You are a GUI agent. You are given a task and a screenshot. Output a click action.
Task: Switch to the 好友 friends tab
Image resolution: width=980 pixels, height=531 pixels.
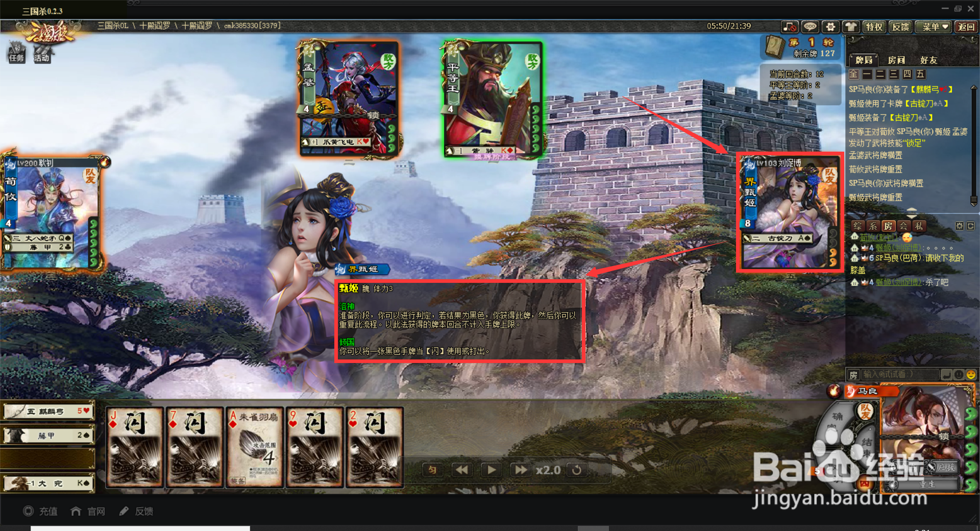[x=928, y=60]
